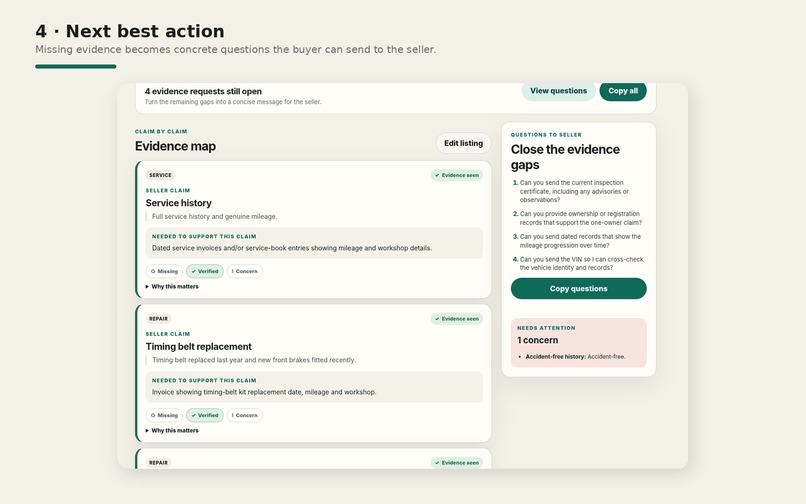Click the 1 concern heading
This screenshot has width=806, height=504.
pyautogui.click(x=537, y=340)
